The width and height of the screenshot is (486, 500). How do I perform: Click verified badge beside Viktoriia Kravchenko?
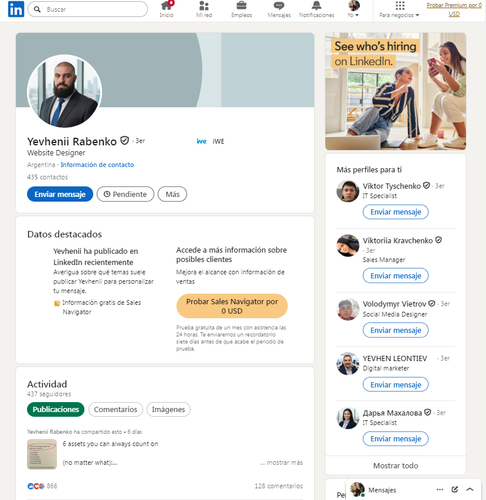click(439, 240)
